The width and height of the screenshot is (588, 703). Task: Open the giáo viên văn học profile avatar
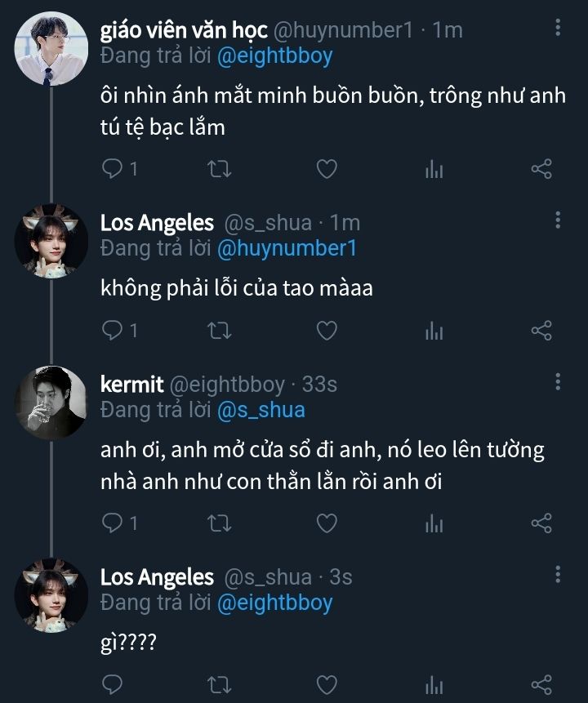[51, 47]
